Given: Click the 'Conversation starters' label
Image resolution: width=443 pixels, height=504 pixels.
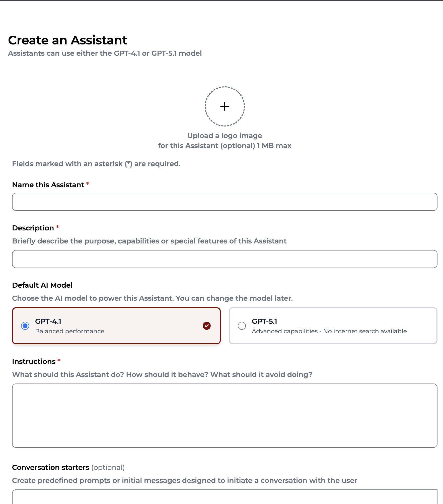Looking at the screenshot, I should coord(51,467).
